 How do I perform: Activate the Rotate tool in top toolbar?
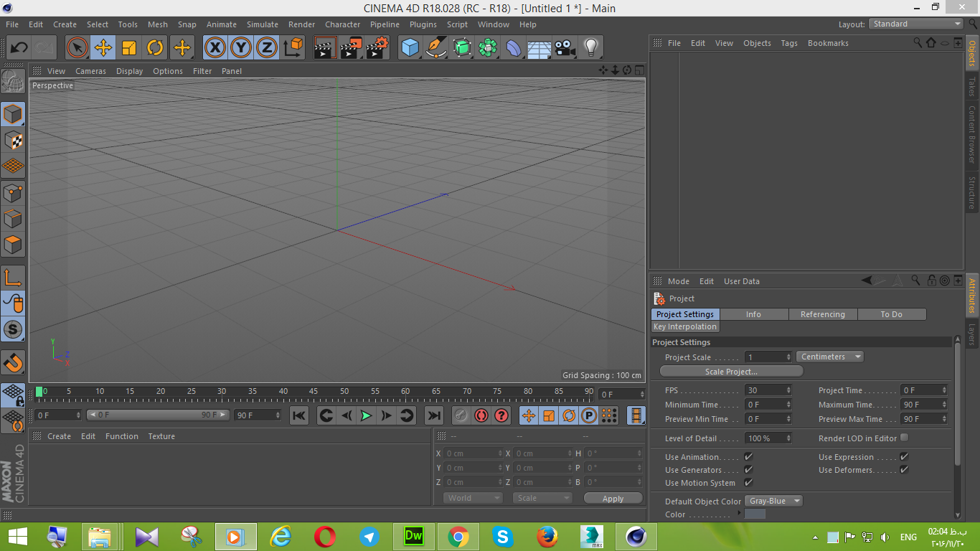(x=155, y=48)
